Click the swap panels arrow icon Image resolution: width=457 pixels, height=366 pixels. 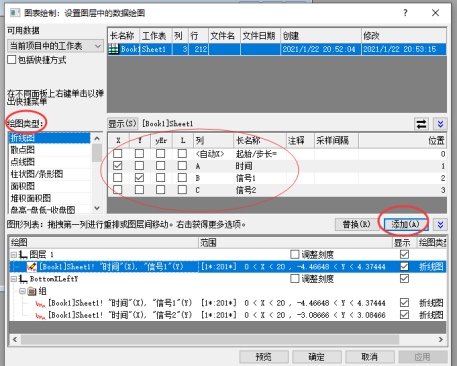[x=421, y=124]
